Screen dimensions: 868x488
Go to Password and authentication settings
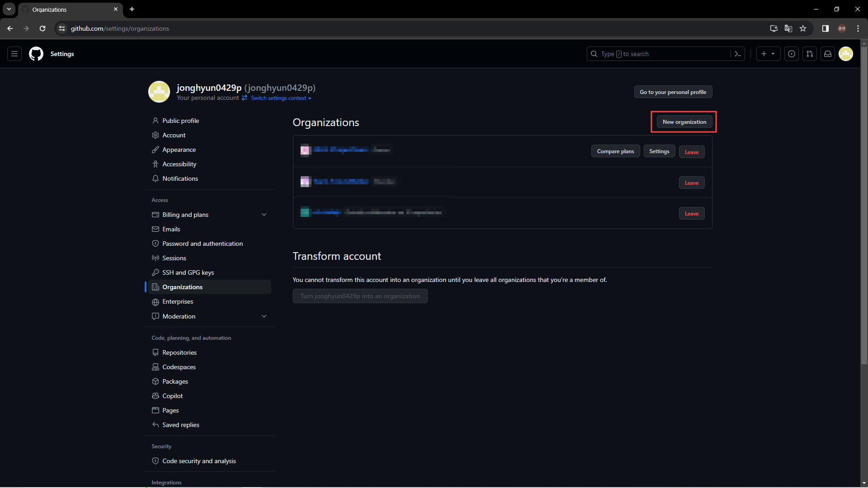click(203, 244)
